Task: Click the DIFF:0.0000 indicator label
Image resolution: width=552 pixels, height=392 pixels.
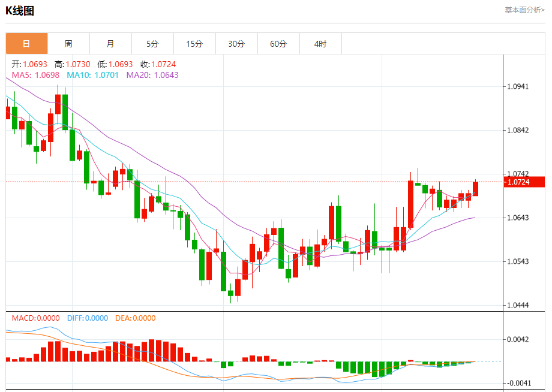Action: (88, 318)
